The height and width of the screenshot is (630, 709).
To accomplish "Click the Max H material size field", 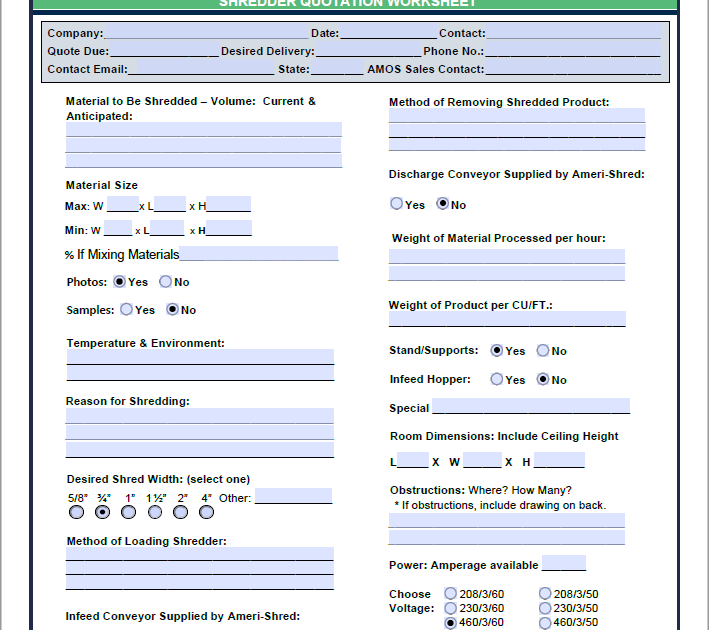I will 228,204.
